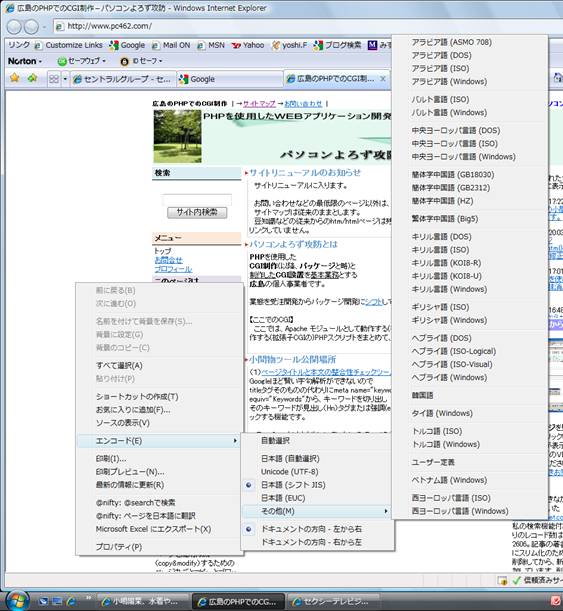Screen dimensions: 563x611
Task: Open the Norton toolbar dropdown
Action: (25, 61)
